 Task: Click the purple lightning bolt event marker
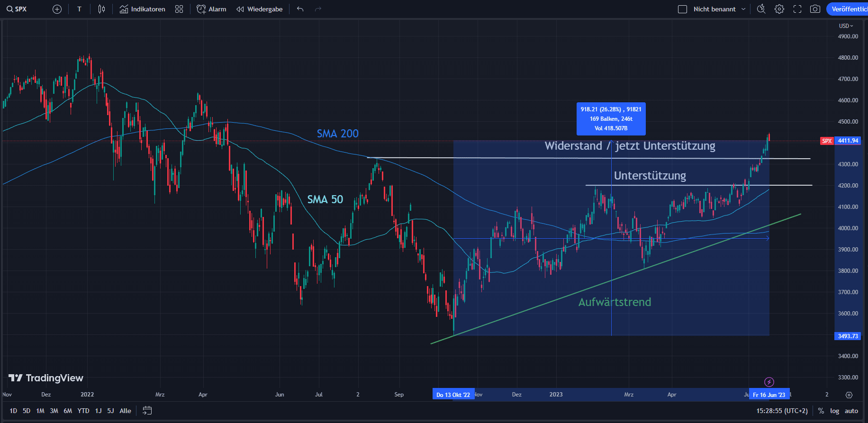(769, 382)
